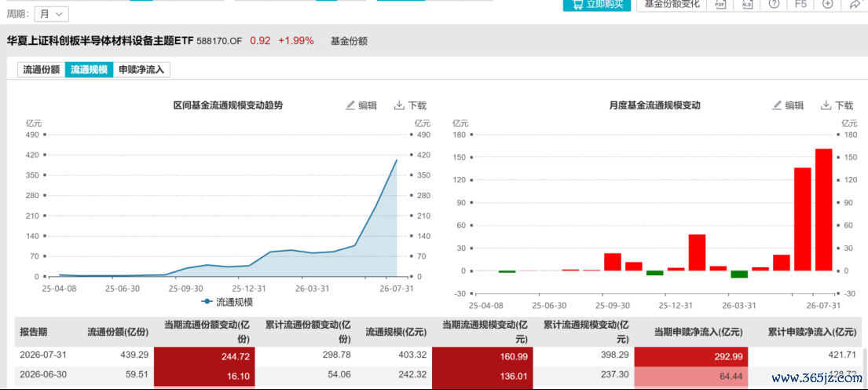Click 下载 on the 区间基金流通规模变动趋势 chart
Viewport: 868px width, 390px height.
(x=410, y=105)
